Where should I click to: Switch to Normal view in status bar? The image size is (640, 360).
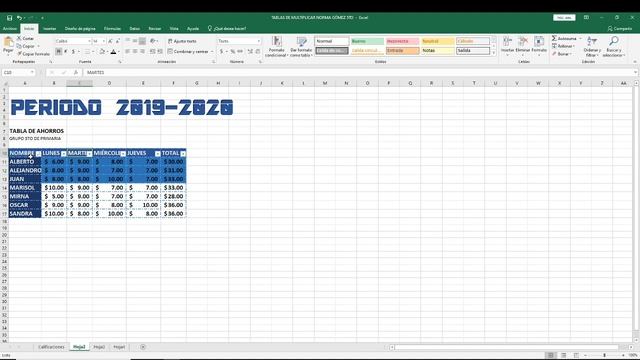[x=551, y=356]
